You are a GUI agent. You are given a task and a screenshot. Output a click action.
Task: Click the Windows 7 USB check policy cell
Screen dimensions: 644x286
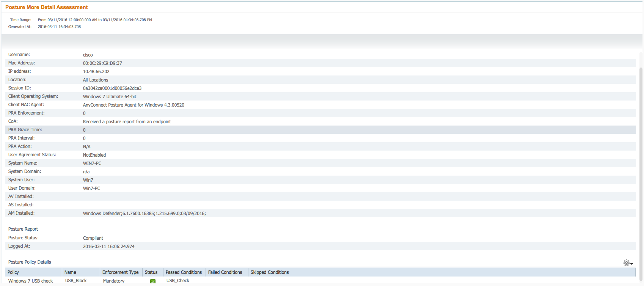[31, 281]
